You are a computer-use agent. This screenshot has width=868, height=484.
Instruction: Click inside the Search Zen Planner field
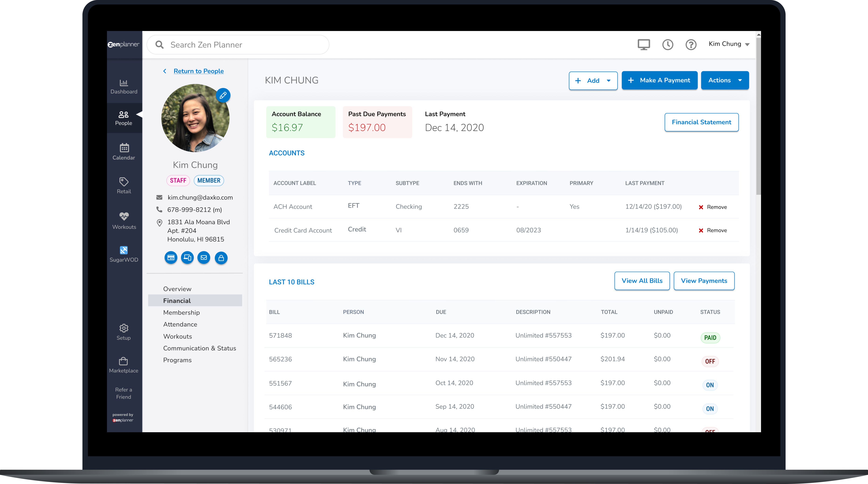coord(238,44)
